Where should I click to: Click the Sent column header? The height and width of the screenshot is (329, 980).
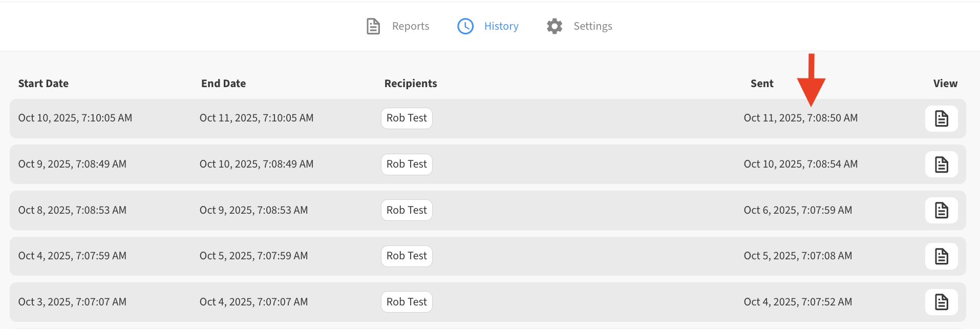(761, 84)
